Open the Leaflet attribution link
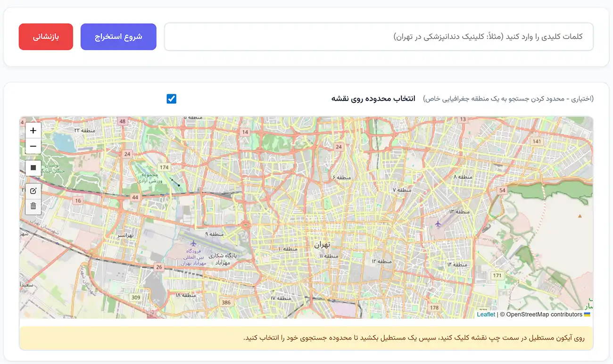The image size is (613, 364). (x=486, y=314)
